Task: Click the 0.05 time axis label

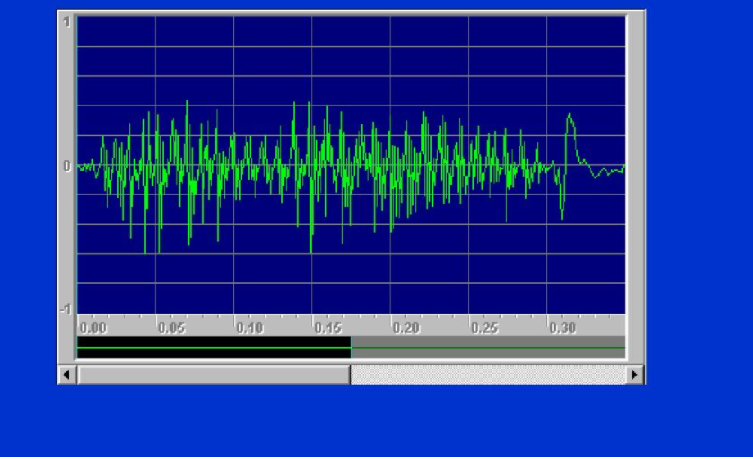Action: (171, 328)
